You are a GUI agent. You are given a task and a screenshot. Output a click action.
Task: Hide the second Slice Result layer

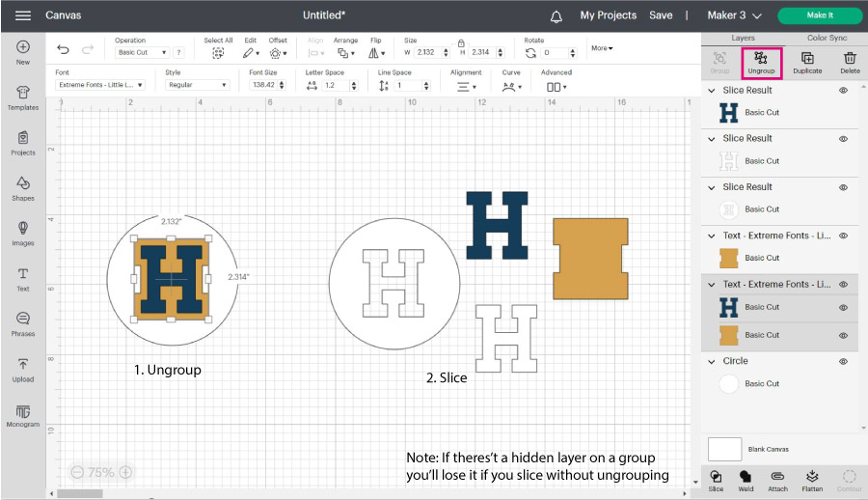tap(843, 139)
